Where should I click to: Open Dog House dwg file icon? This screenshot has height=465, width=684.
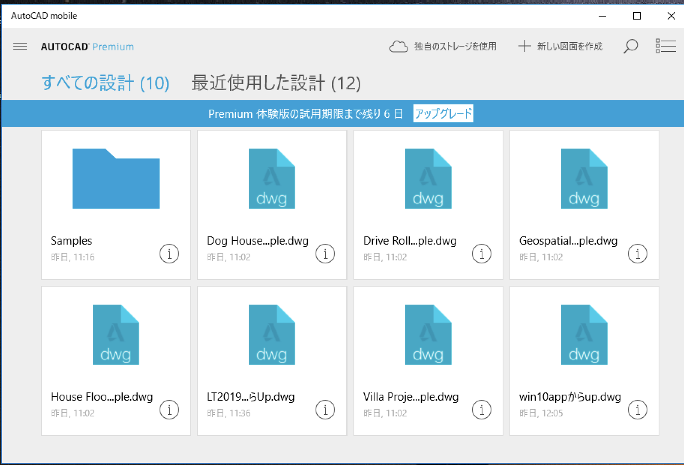point(272,179)
